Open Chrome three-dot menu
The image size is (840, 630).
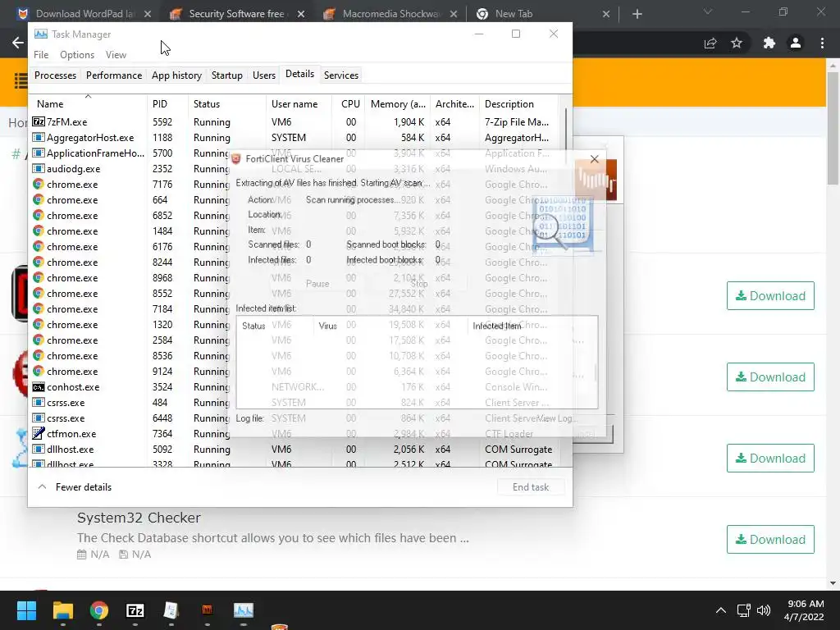click(x=822, y=43)
